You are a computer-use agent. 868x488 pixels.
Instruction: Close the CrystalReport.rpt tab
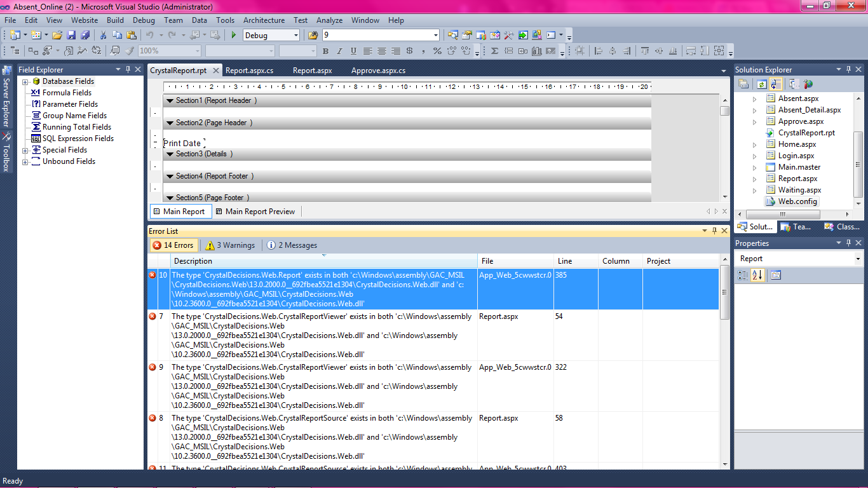[216, 71]
